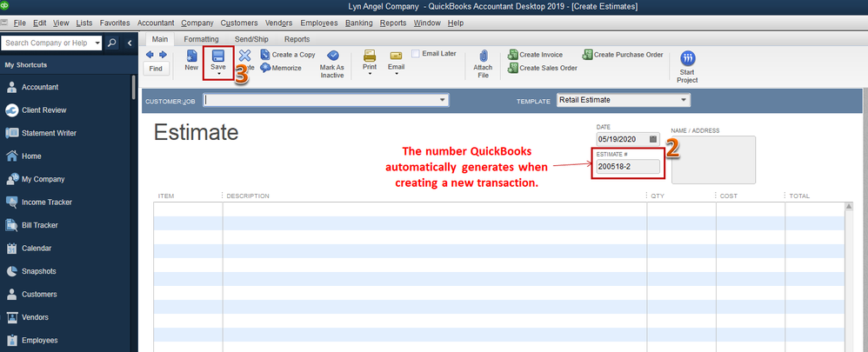The height and width of the screenshot is (352, 868).
Task: Collapse the left shortcuts panel
Action: point(130,43)
